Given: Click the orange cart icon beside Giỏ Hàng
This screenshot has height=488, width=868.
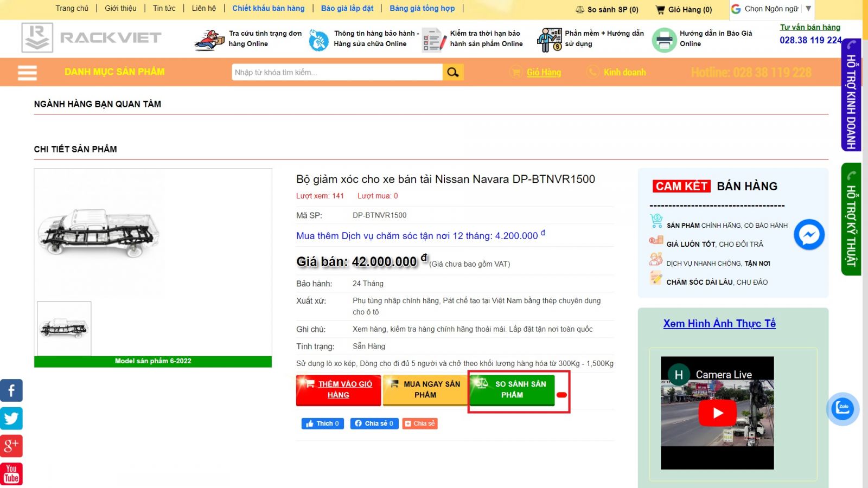Looking at the screenshot, I should (x=516, y=72).
